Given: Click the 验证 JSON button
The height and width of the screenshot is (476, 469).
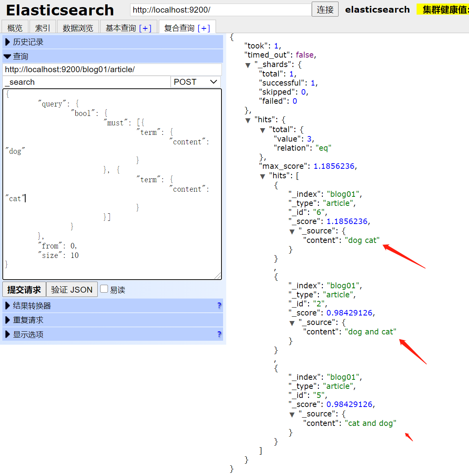Looking at the screenshot, I should (72, 289).
